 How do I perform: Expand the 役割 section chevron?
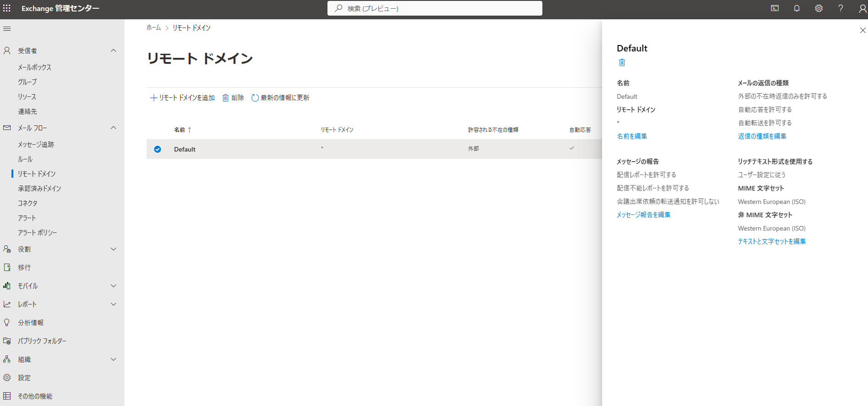point(113,249)
